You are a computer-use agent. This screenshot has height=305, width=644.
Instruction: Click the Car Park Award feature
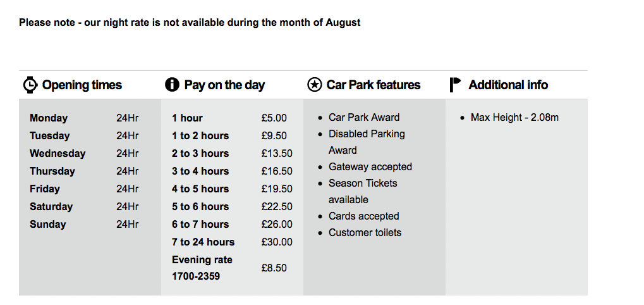point(364,117)
